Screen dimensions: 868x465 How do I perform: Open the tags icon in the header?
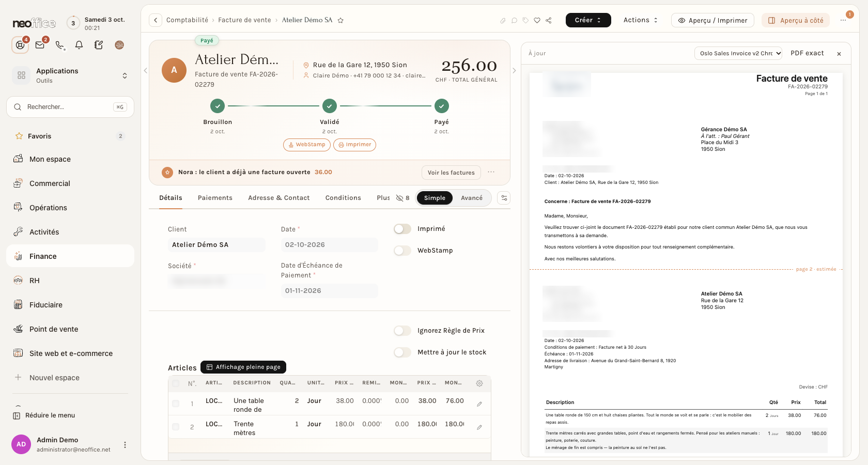[525, 21]
